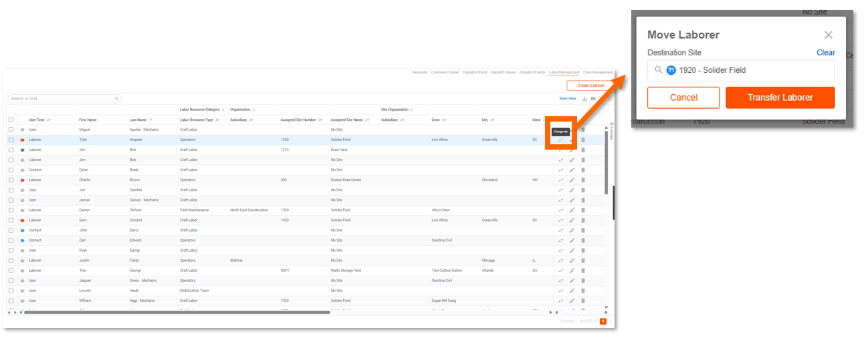Sort by Assigned Site Name column

pos(350,120)
